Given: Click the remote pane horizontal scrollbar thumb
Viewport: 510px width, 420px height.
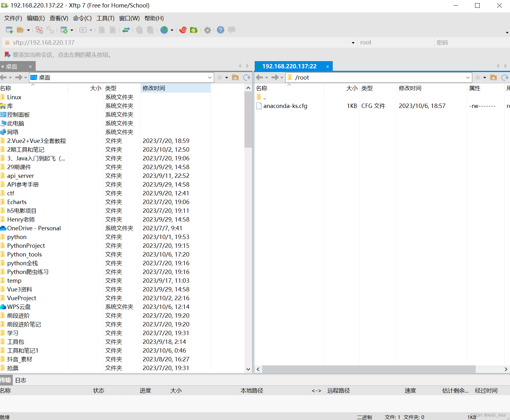Looking at the screenshot, I should (x=369, y=369).
